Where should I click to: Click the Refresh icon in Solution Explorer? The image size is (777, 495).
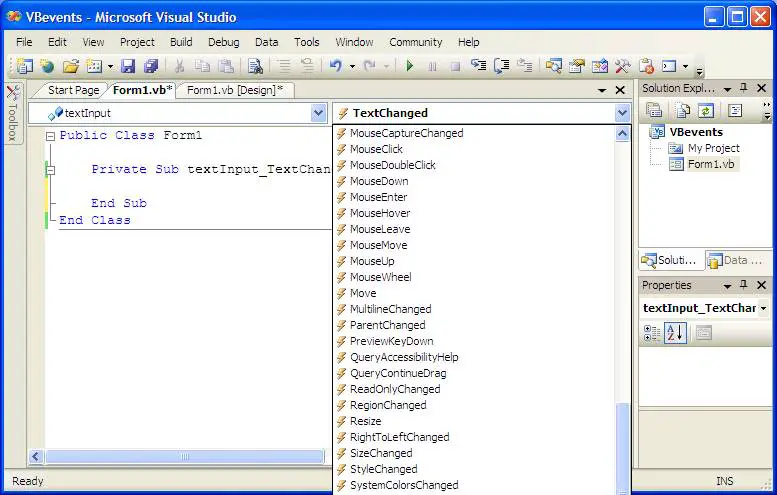706,111
